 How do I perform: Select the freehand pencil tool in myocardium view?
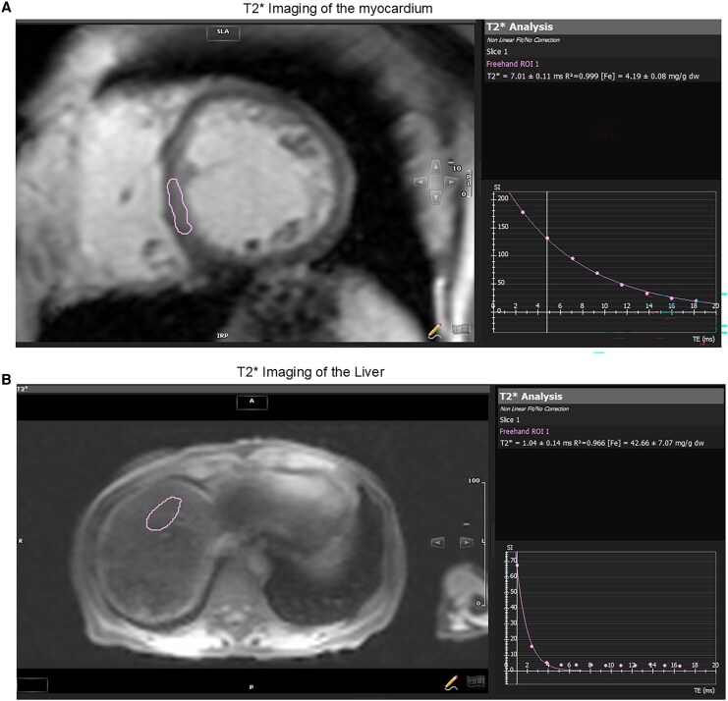435,331
